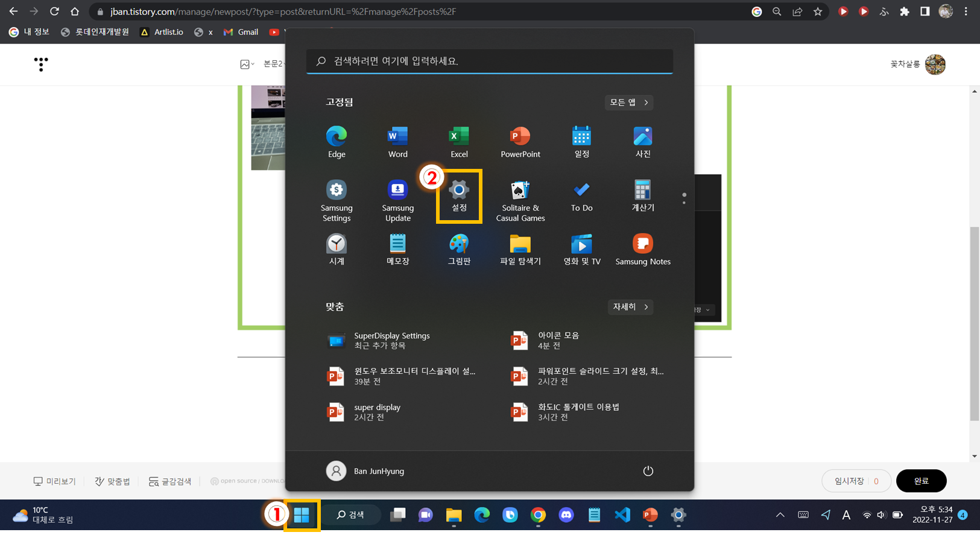
Task: Open File Explorer on the taskbar
Action: (x=454, y=515)
